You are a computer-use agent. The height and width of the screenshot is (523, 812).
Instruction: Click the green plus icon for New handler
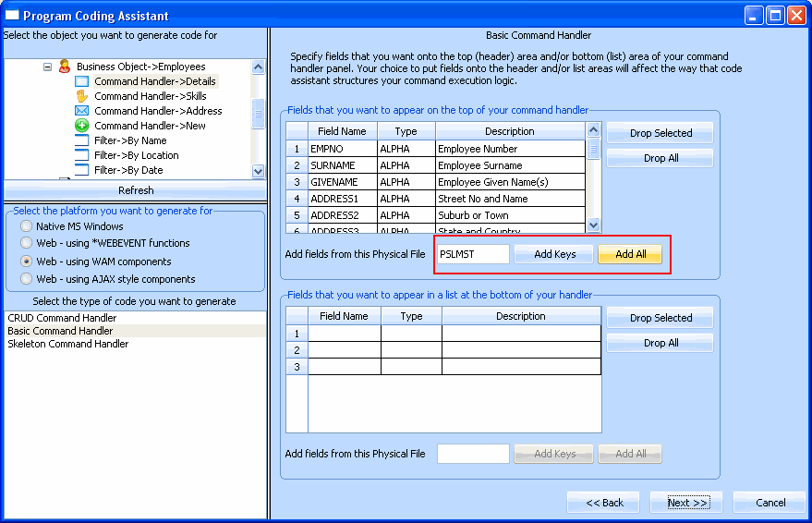[81, 126]
